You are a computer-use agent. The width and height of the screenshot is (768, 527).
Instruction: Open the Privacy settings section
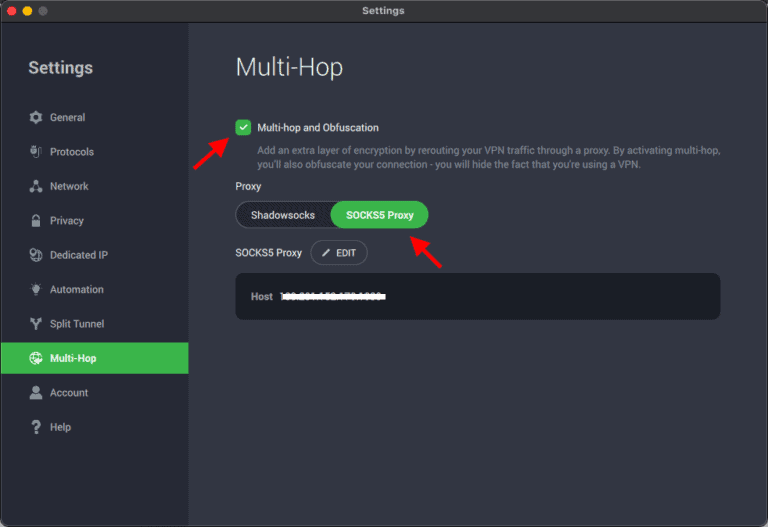66,221
